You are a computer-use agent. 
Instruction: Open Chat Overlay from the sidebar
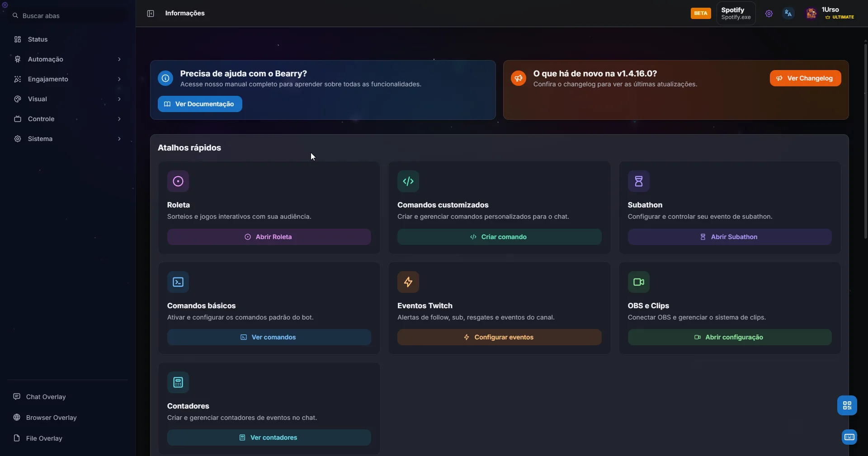click(46, 397)
